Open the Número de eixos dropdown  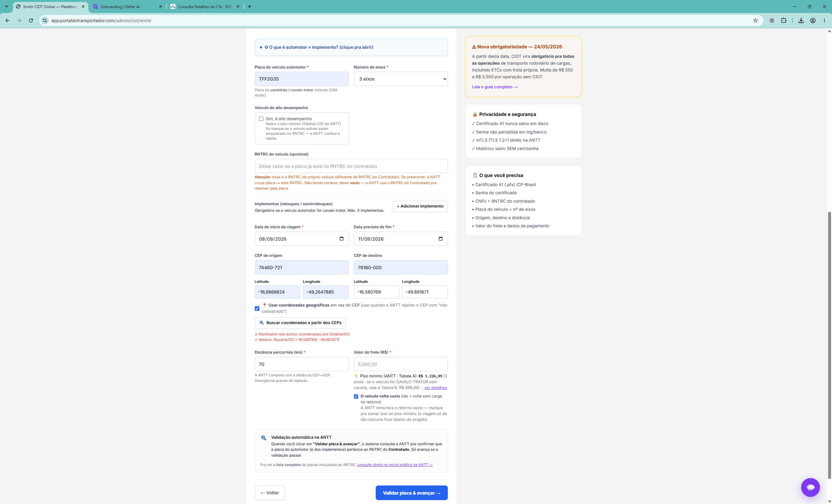[400, 79]
